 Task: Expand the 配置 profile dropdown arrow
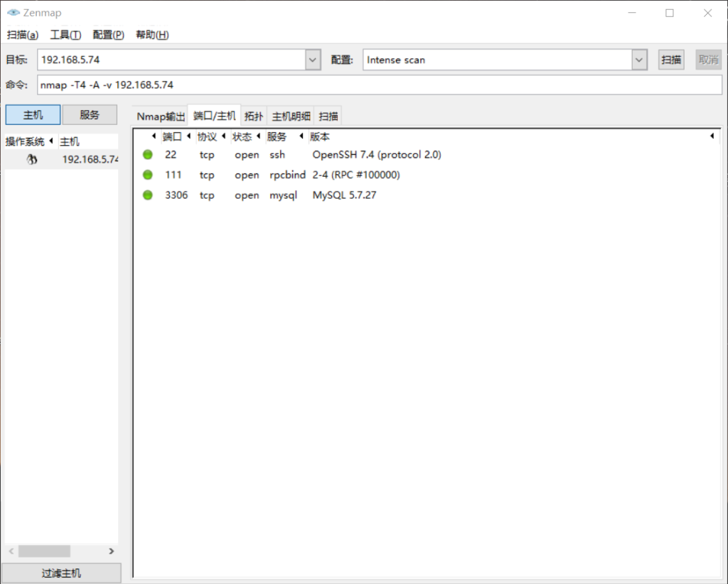pyautogui.click(x=639, y=60)
